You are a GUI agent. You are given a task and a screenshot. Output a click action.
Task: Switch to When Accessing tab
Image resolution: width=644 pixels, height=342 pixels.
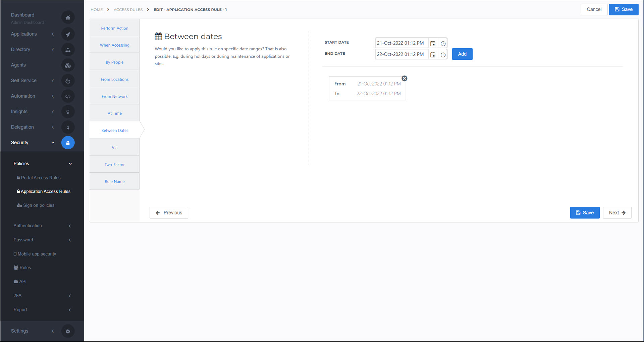114,45
